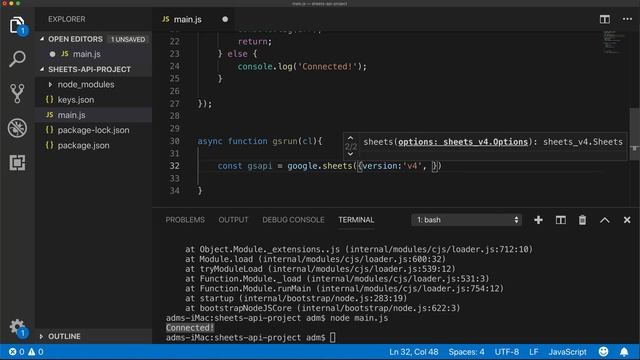Select the main.js editor tab
This screenshot has height=360, width=640.
[x=187, y=19]
